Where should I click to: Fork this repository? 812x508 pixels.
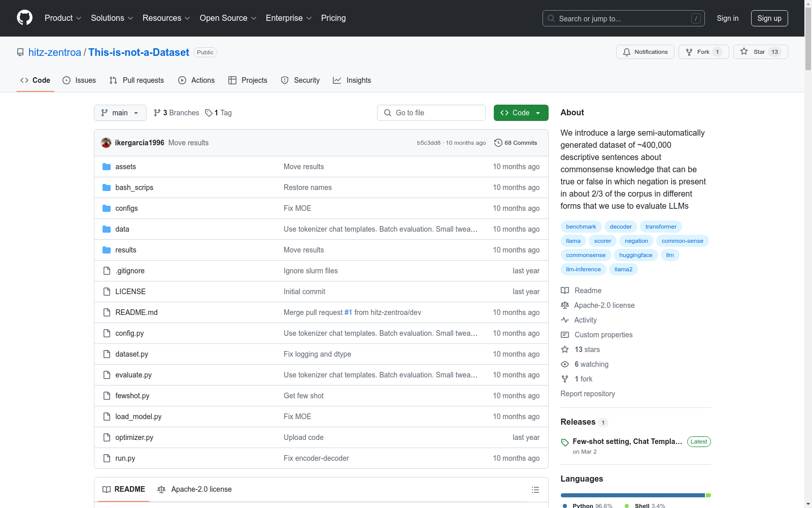703,52
